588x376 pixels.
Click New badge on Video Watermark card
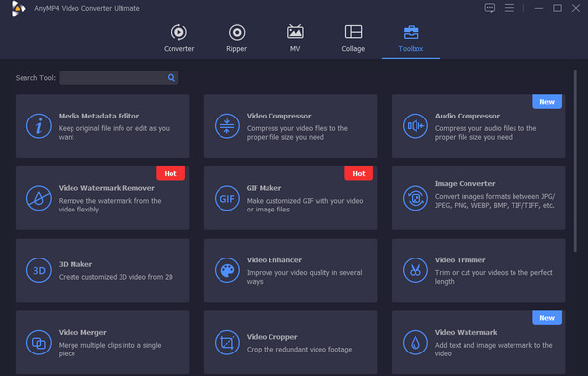click(x=547, y=318)
